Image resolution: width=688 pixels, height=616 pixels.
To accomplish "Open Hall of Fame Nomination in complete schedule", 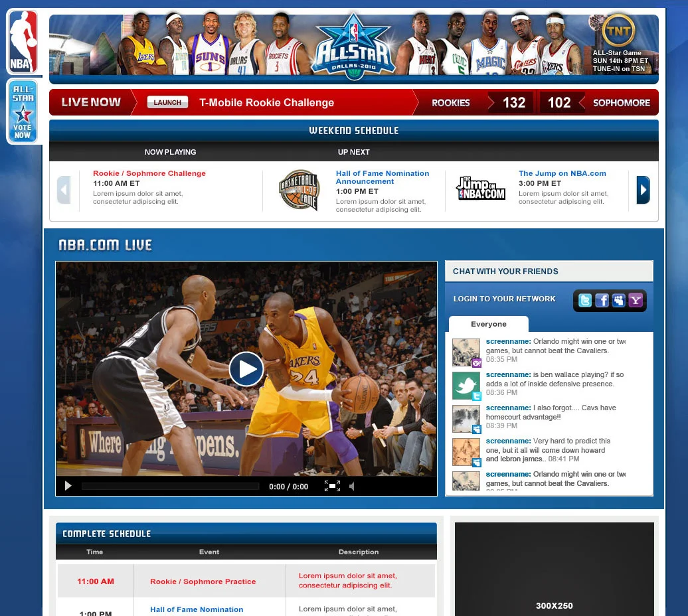I will (x=197, y=609).
